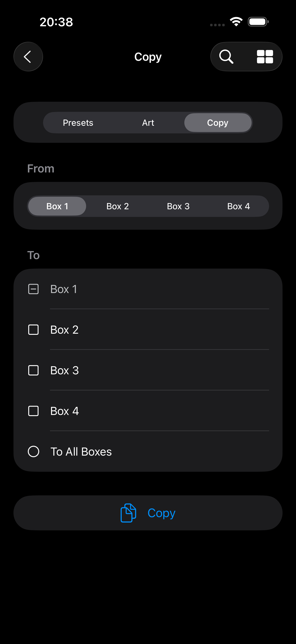Select the Copy segment tab

click(218, 123)
